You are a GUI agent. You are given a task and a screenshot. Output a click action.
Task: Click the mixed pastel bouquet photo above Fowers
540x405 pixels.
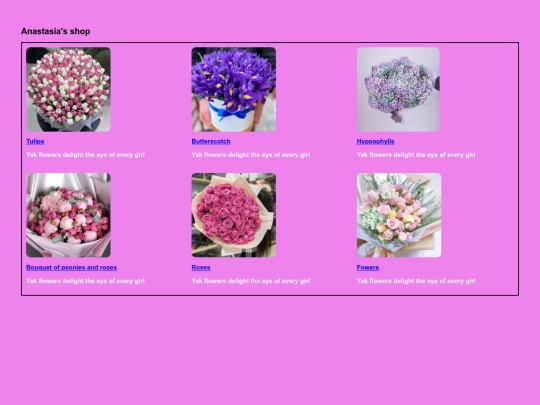pos(399,215)
